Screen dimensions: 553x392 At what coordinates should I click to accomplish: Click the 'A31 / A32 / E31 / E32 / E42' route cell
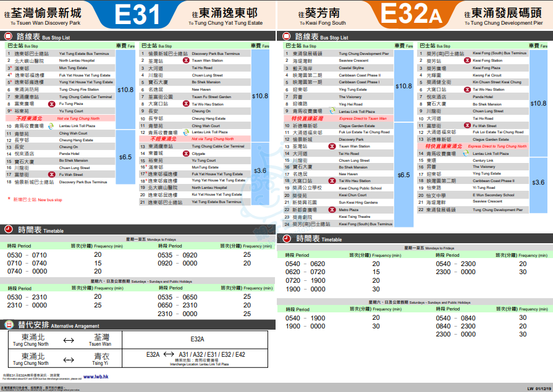pos(211,354)
